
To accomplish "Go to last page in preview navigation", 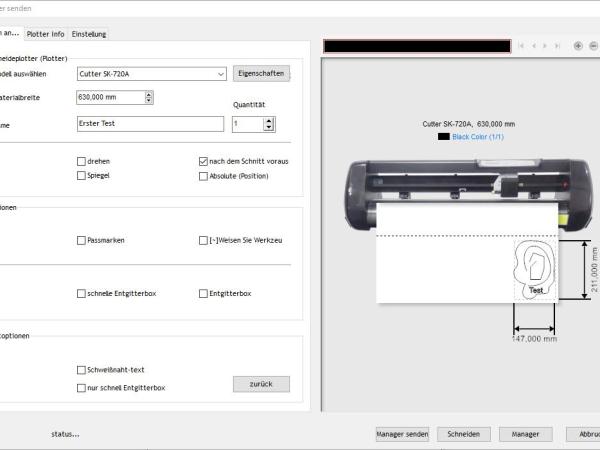I will [x=557, y=46].
